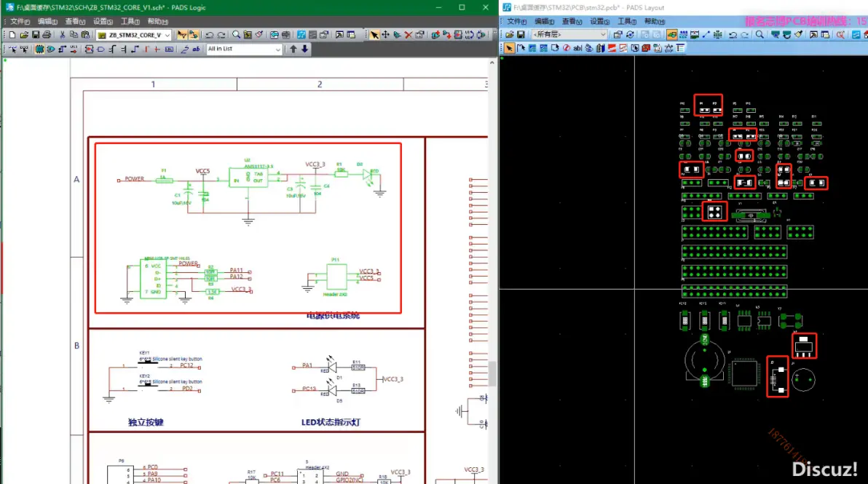Click the up arrow beside All in List

pos(294,49)
